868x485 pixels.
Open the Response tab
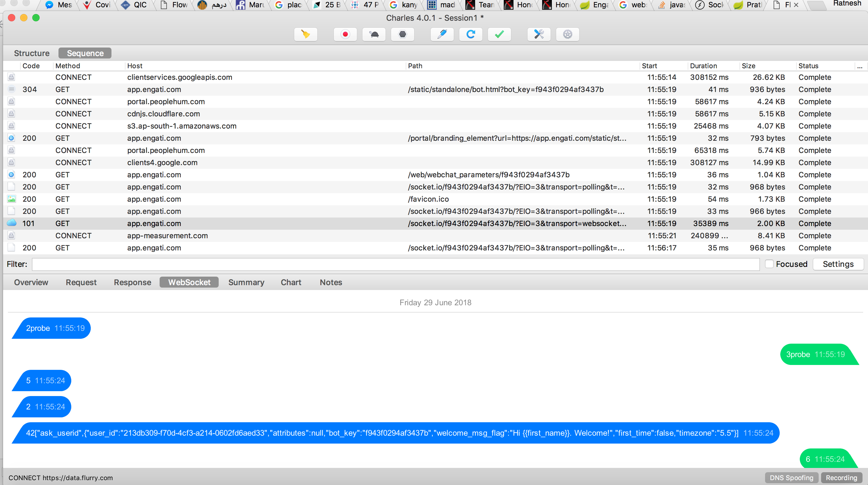point(132,282)
